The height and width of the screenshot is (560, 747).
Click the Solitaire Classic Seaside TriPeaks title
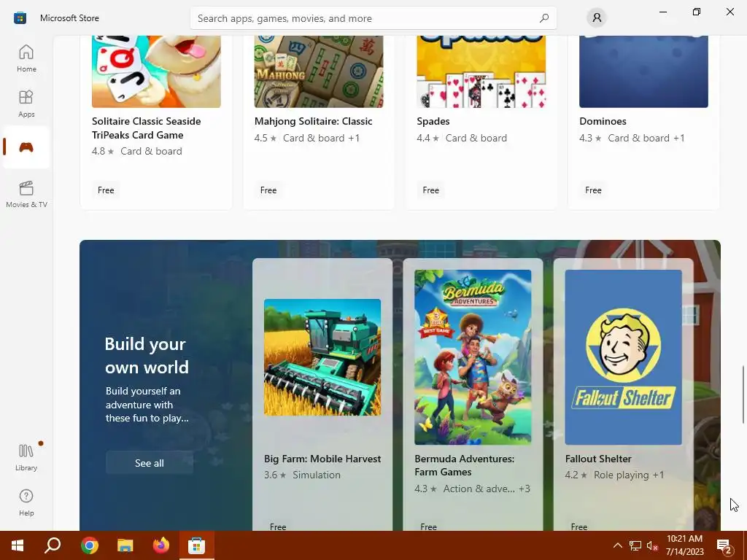pyautogui.click(x=146, y=128)
